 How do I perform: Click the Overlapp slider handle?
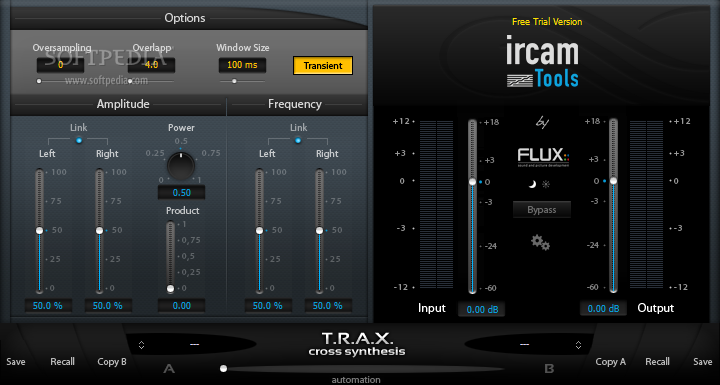tap(130, 81)
